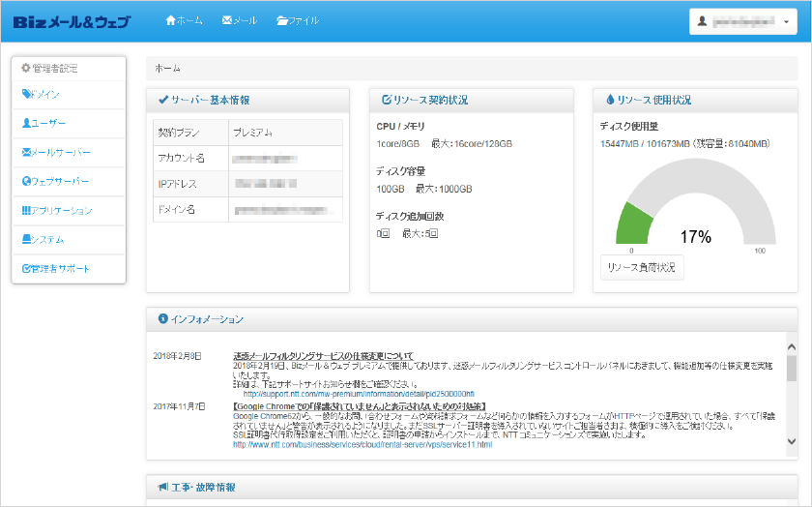The image size is (812, 507).
Task: Go to メール in top navigation
Action: tap(240, 20)
